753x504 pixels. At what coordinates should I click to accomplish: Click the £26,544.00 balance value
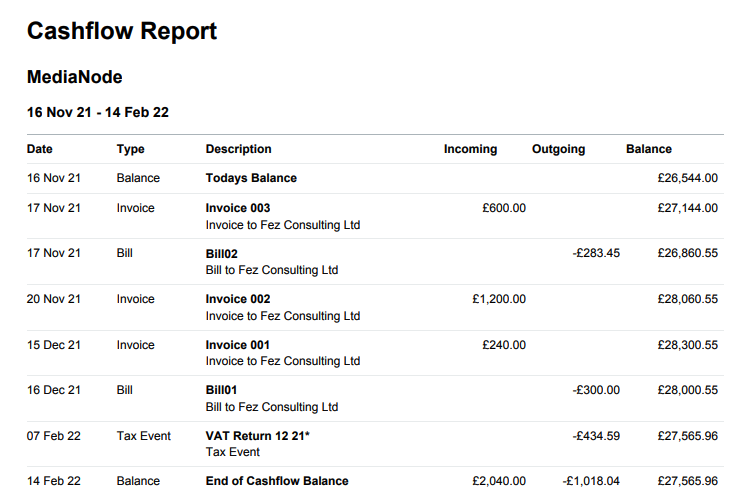pyautogui.click(x=688, y=178)
